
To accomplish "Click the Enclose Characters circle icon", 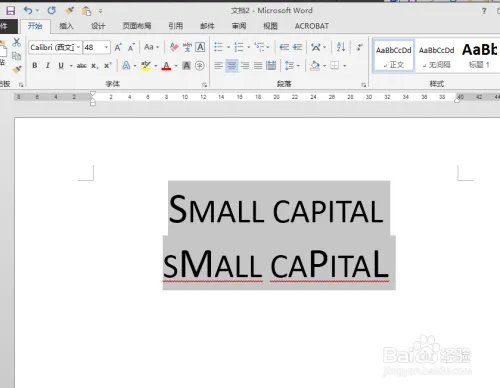I will coord(200,66).
